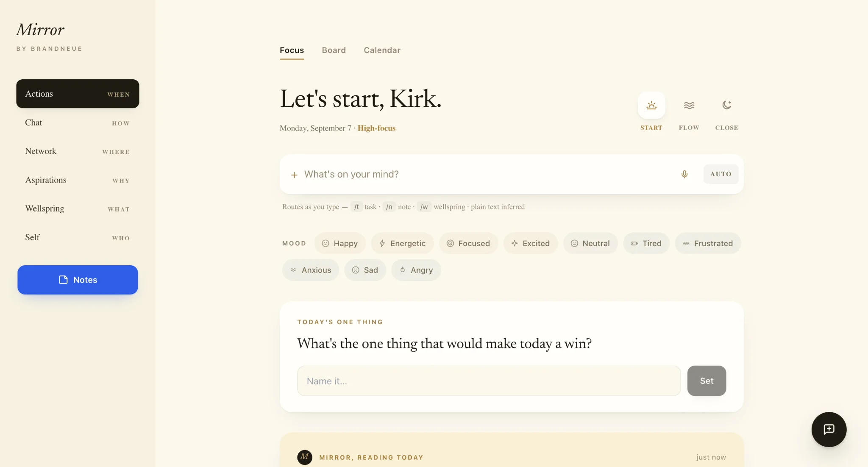Toggle the Focused mood chip
868x467 pixels.
(x=469, y=243)
